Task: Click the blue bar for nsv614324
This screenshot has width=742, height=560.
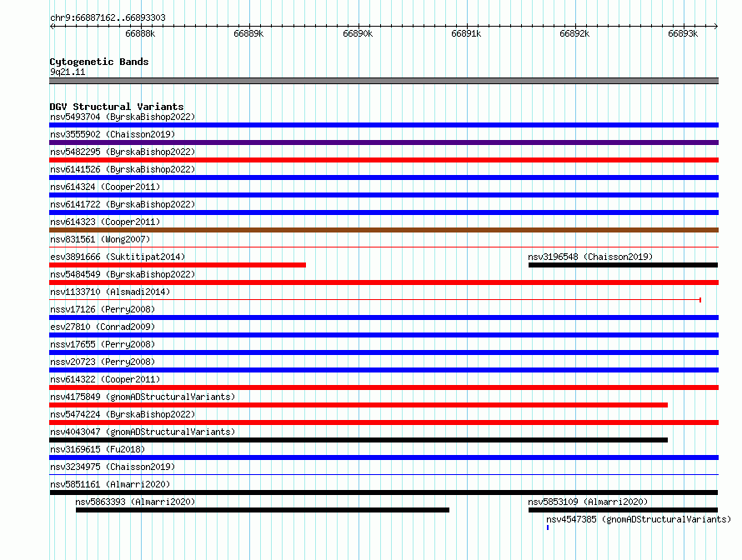Action: tap(384, 195)
